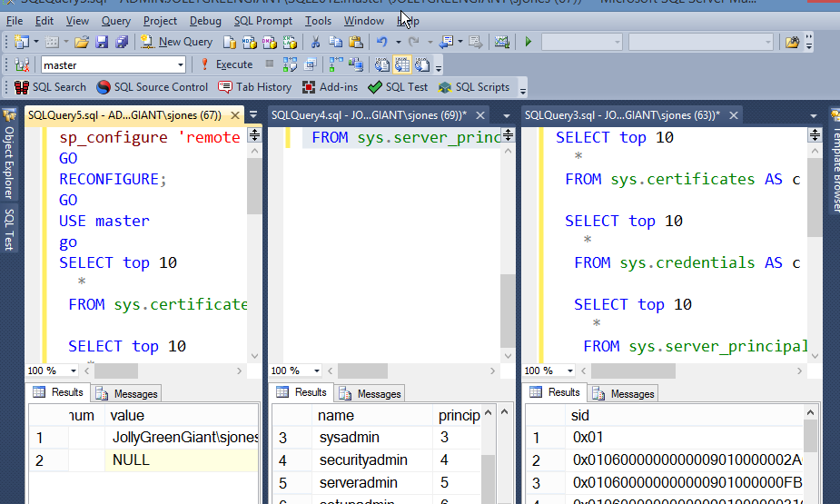Viewport: 840px width, 504px height.
Task: Open the SQL Prompt menu
Action: (262, 20)
